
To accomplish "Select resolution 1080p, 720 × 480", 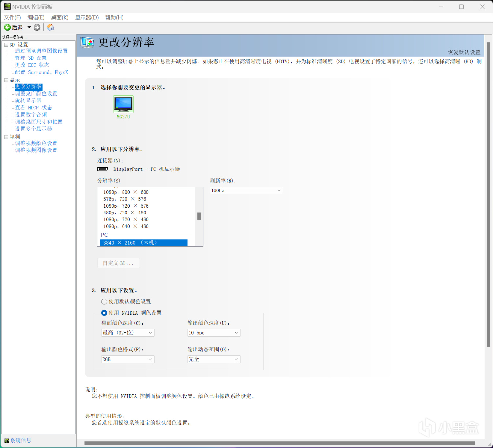I will point(126,220).
